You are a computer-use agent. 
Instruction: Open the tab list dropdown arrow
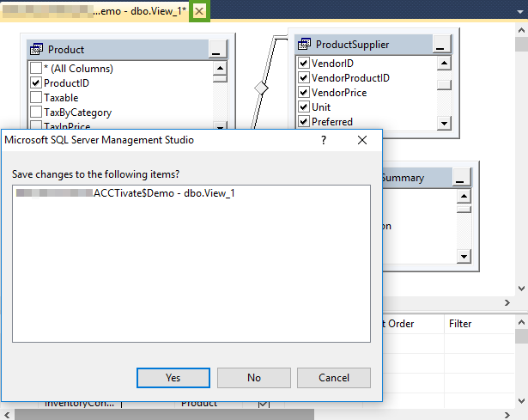click(520, 11)
